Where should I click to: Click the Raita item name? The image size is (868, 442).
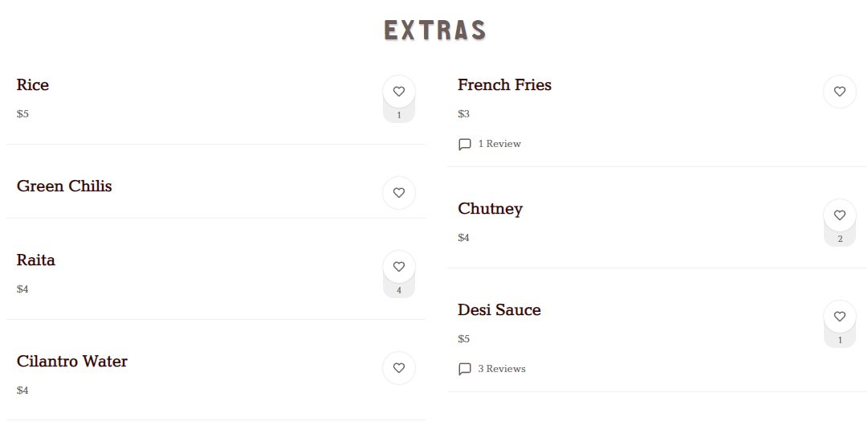point(36,260)
